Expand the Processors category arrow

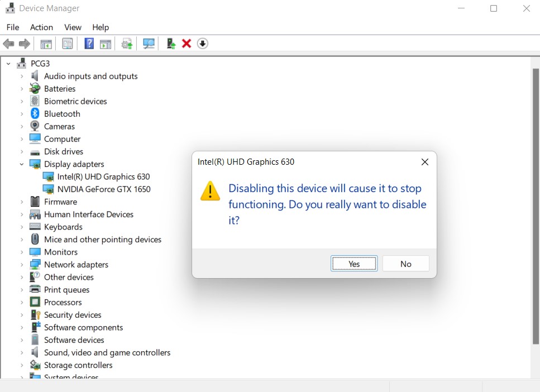pos(22,303)
